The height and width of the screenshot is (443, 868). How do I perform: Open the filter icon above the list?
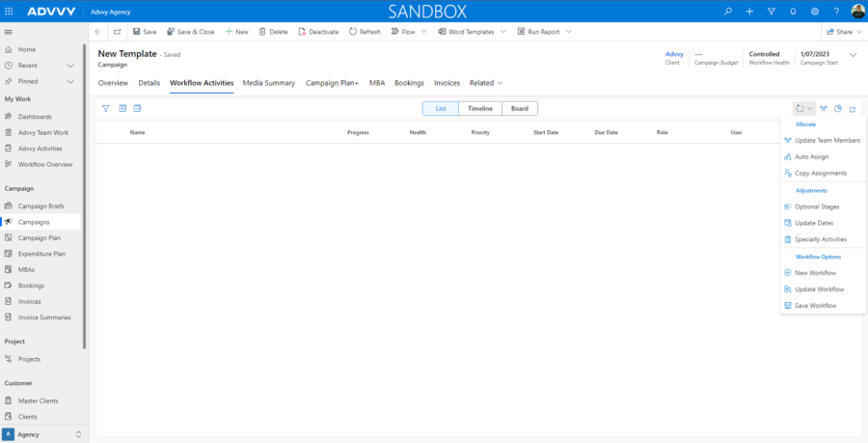(x=106, y=108)
